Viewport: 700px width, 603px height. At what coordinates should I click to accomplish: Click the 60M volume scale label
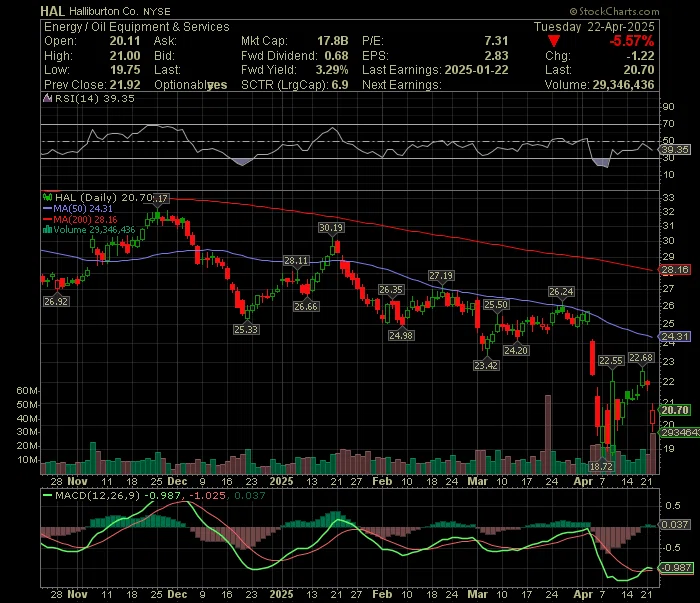point(27,391)
